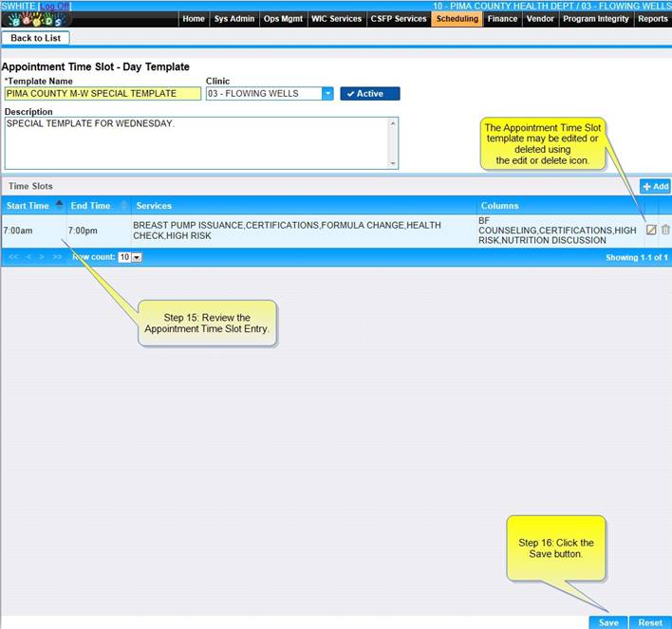Toggle the Active status button

[x=369, y=94]
